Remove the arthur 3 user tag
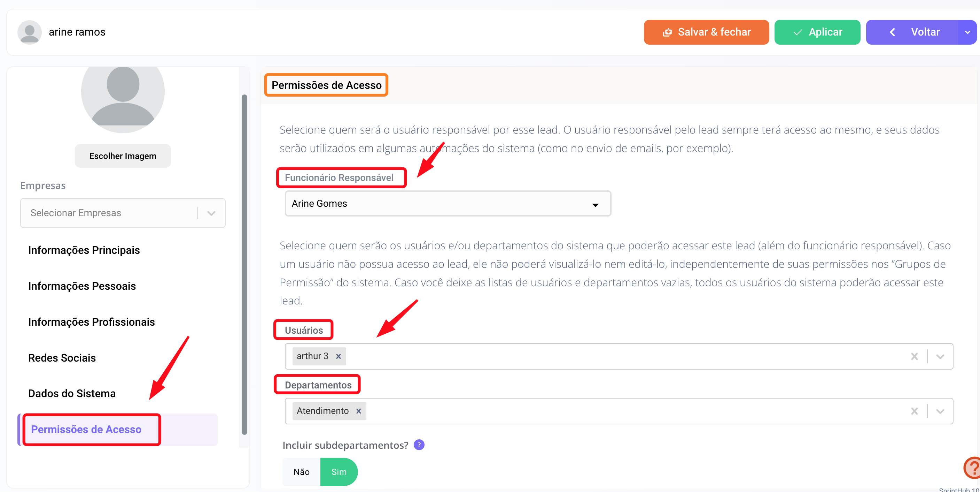 coord(338,356)
